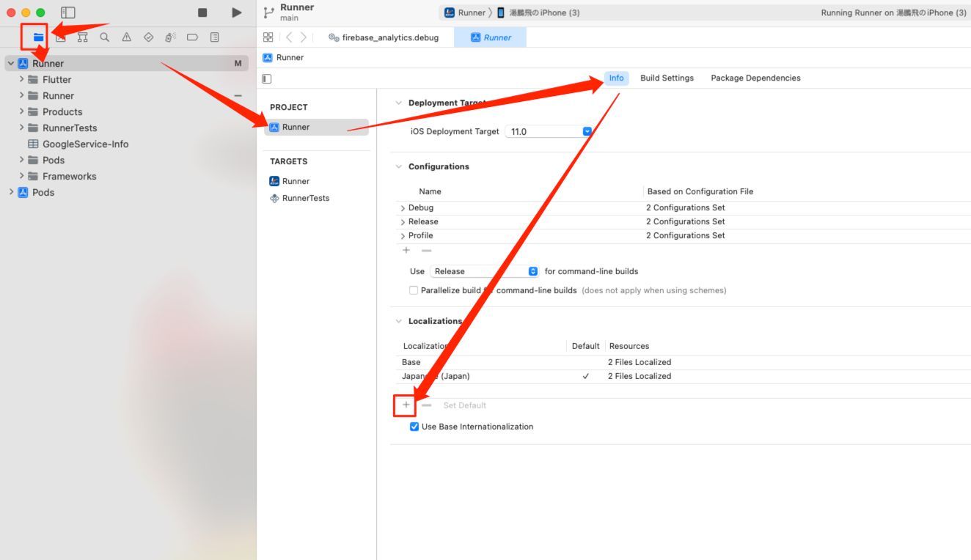Viewport: 971px width, 560px height.
Task: Remove the selected localization
Action: point(426,405)
